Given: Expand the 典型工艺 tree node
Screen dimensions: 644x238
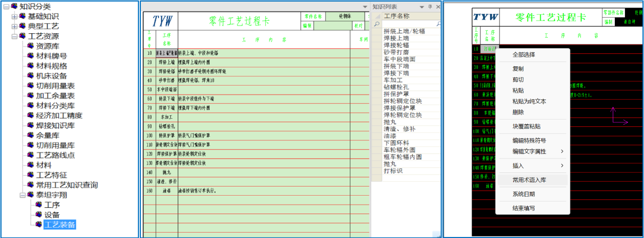Looking at the screenshot, I should tap(14, 26).
